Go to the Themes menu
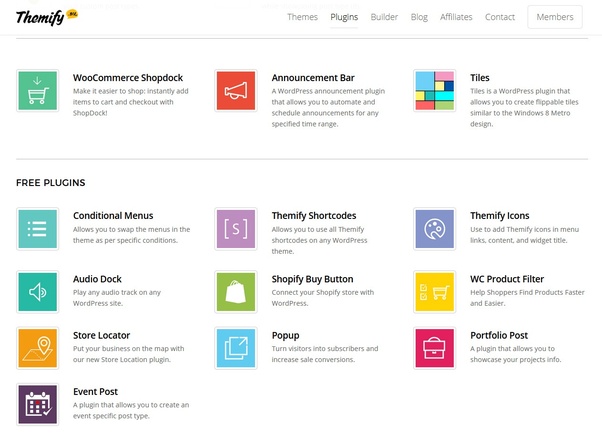The height and width of the screenshot is (435, 602). (303, 17)
